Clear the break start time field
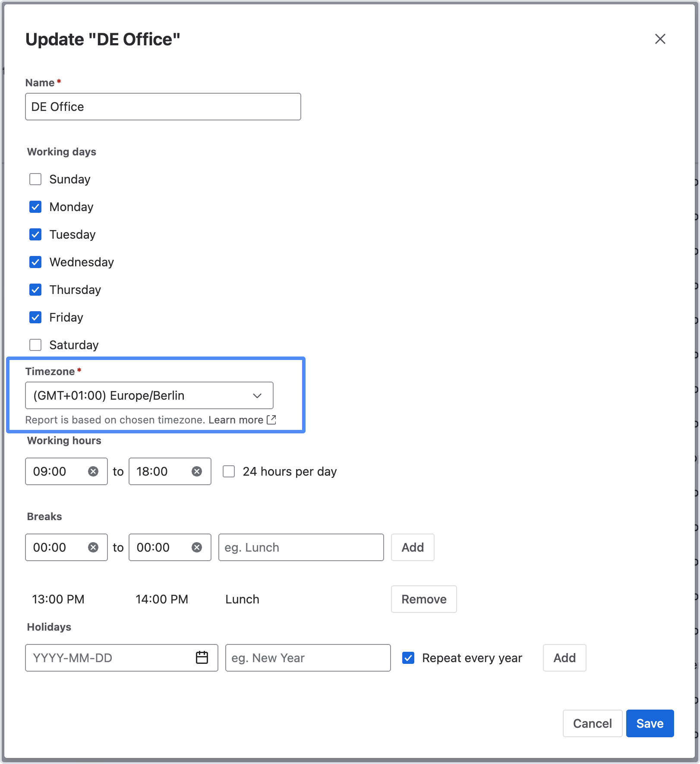The image size is (700, 764). [93, 547]
